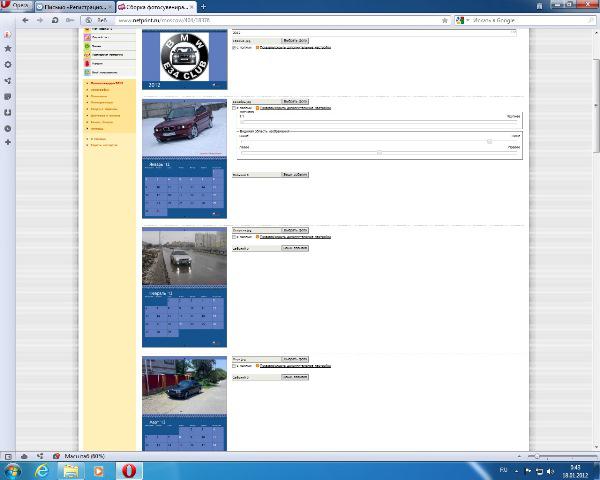600x480 pixels.
Task: Toggle checkbox in BMW E34 Club cover row
Action: coord(235,48)
